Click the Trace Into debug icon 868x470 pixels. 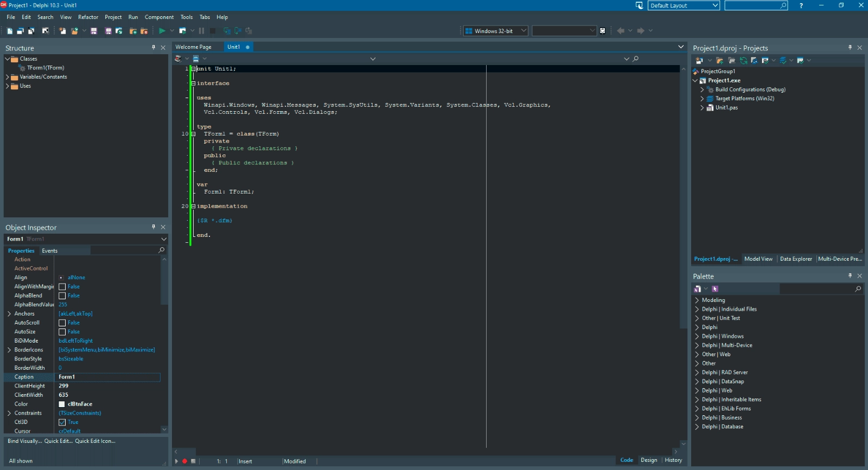[227, 31]
